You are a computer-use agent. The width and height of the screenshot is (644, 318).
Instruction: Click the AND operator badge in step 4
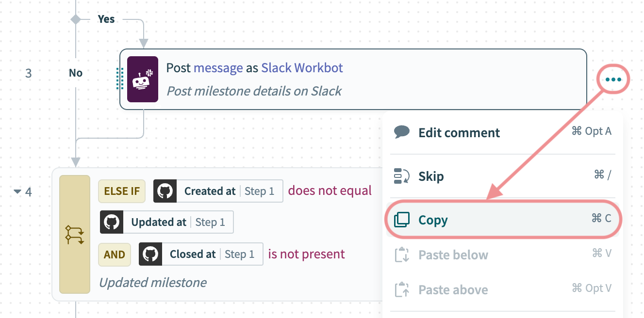[x=115, y=254]
